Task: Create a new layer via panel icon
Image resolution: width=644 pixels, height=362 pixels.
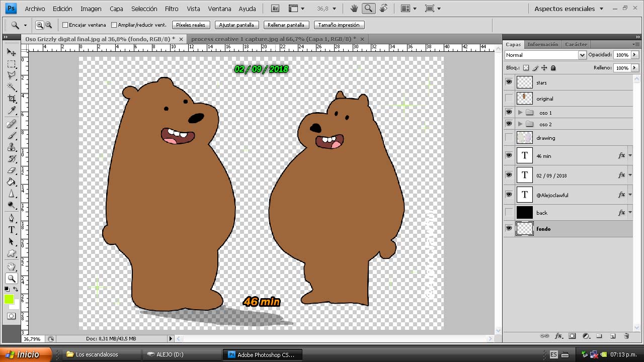Action: 613,336
